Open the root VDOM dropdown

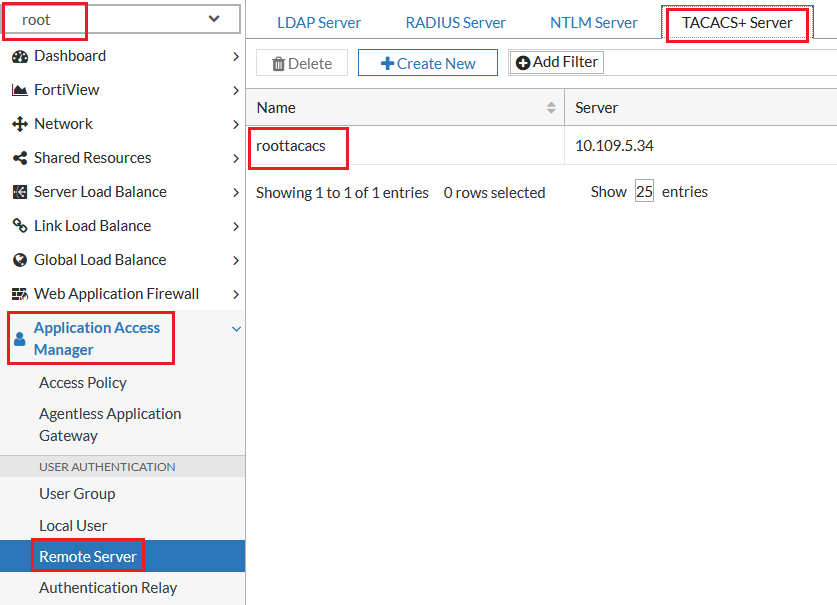(x=122, y=19)
